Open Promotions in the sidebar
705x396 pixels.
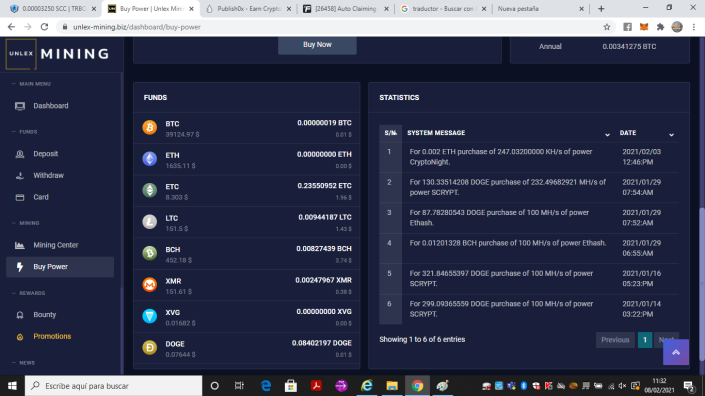[x=52, y=336]
